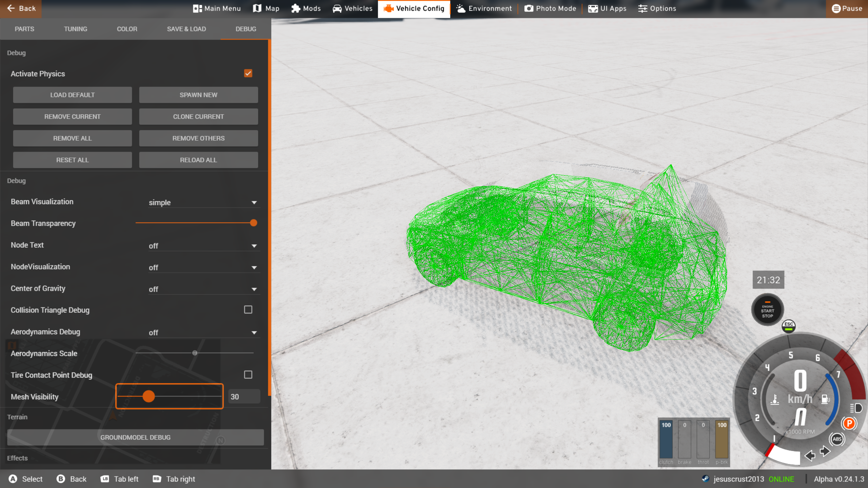Click the Groundmodel Debug button
The height and width of the screenshot is (488, 868).
135,437
